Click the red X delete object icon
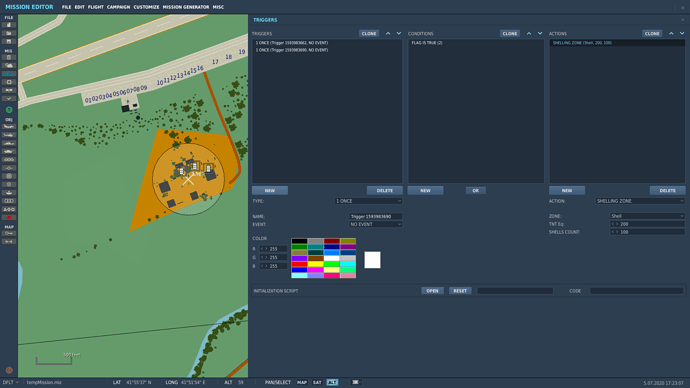The width and height of the screenshot is (690, 388). pos(9,217)
